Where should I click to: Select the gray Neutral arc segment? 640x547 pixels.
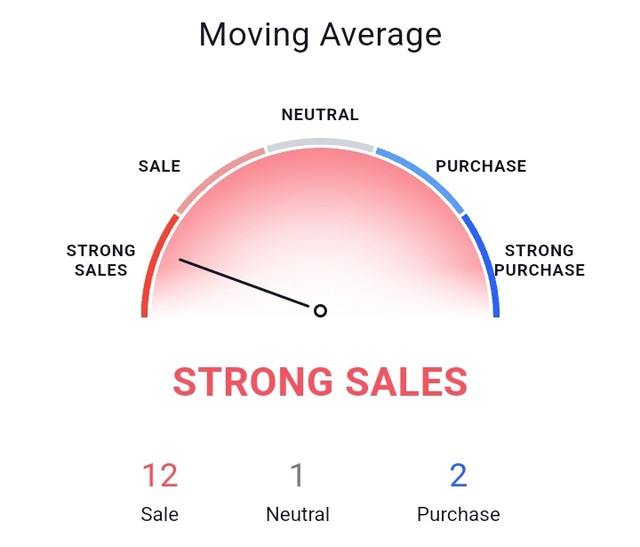pos(320,144)
